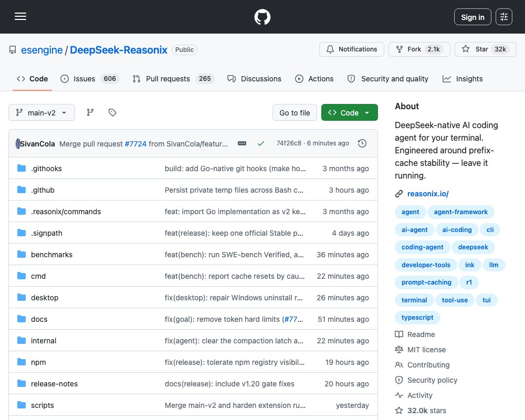The height and width of the screenshot is (420, 525).
Task: Switch to the Issues tab
Action: click(x=89, y=79)
